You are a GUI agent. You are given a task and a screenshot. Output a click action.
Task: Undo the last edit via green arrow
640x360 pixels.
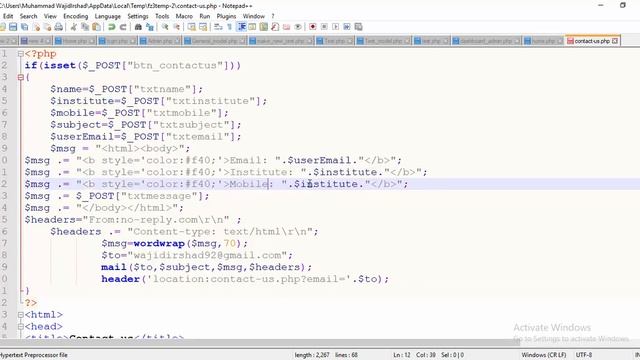111,27
